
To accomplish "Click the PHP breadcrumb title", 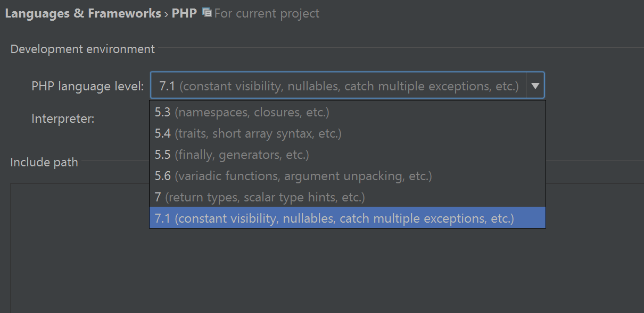I will (x=184, y=13).
